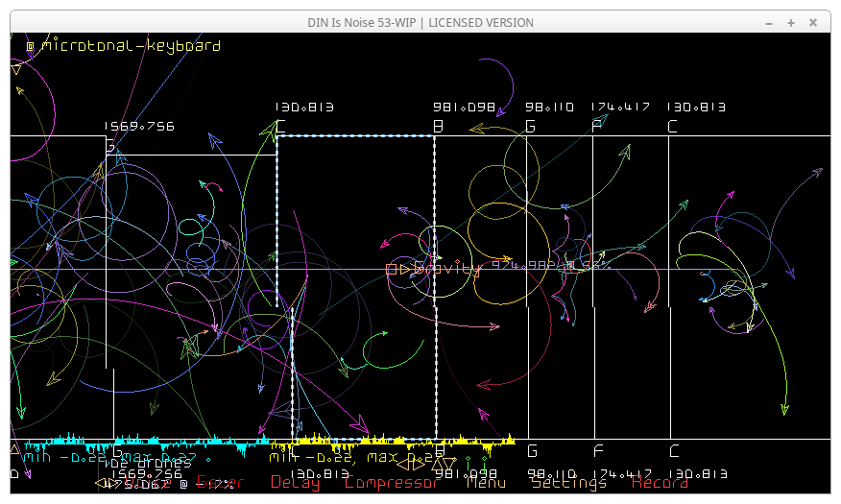Toggle the Delay effect
Viewport: 841px width, 504px height.
coord(295,482)
